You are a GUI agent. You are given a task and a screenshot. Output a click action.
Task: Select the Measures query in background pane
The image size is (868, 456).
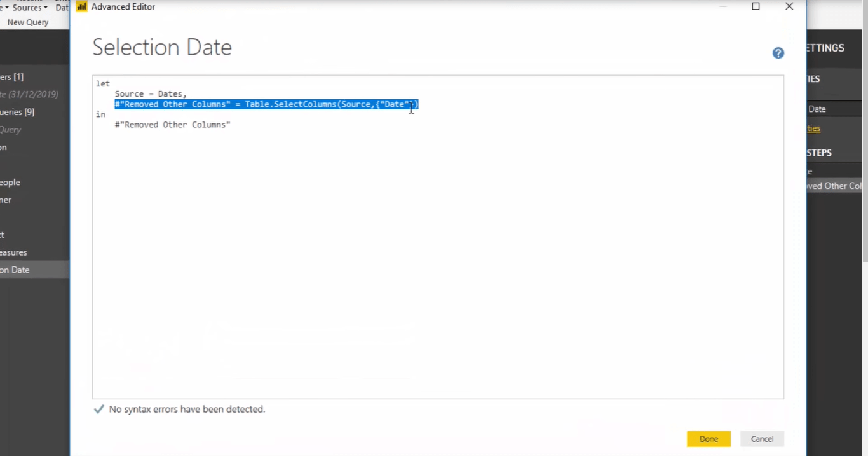[34, 252]
